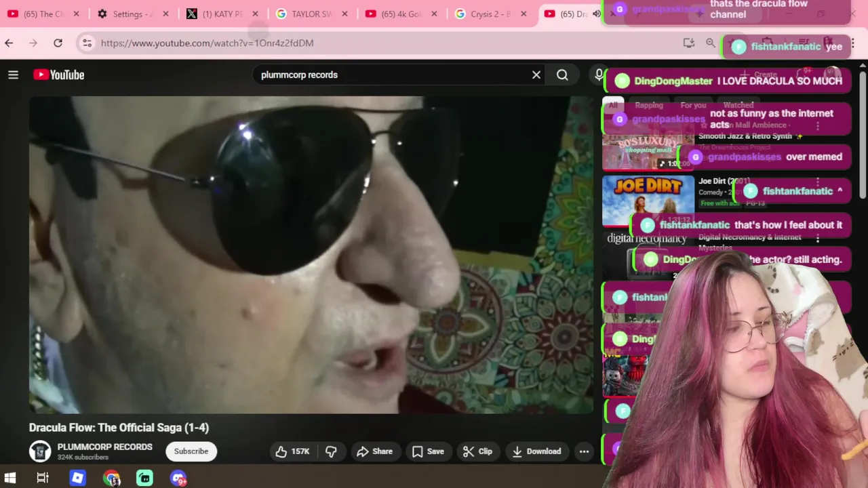Subscribe to PLUMMCORP RECORDS
Screen dimensions: 868x488
tap(191, 451)
